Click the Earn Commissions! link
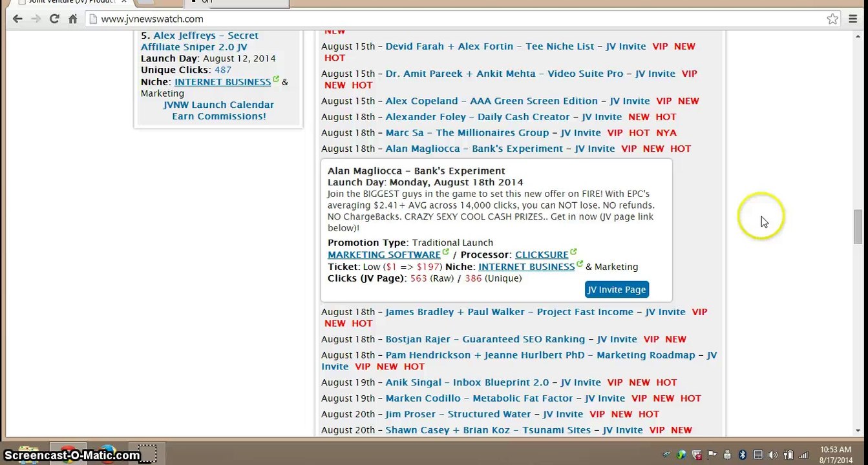Image resolution: width=868 pixels, height=465 pixels. coord(218,116)
